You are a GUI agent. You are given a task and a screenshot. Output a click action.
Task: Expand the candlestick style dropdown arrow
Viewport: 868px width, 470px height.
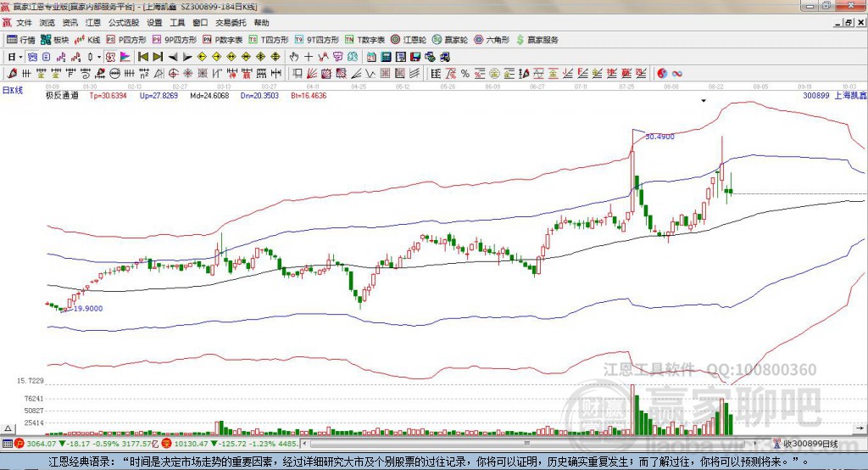tap(99, 57)
